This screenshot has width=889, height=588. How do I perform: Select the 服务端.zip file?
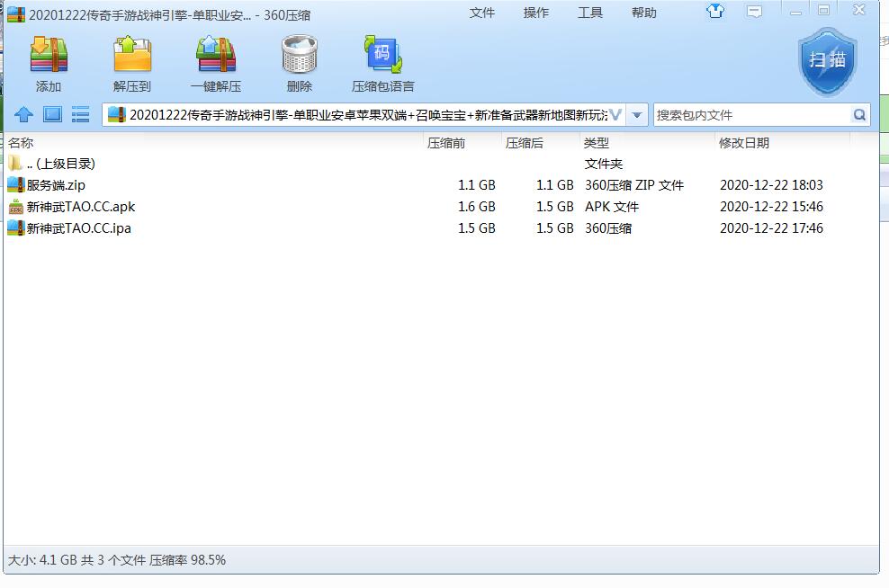pyautogui.click(x=56, y=185)
